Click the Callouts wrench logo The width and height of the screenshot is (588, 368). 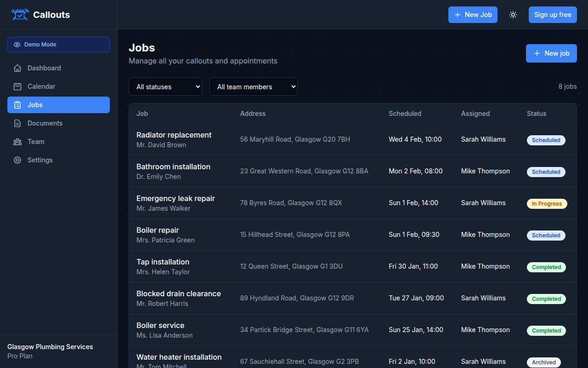pyautogui.click(x=19, y=14)
